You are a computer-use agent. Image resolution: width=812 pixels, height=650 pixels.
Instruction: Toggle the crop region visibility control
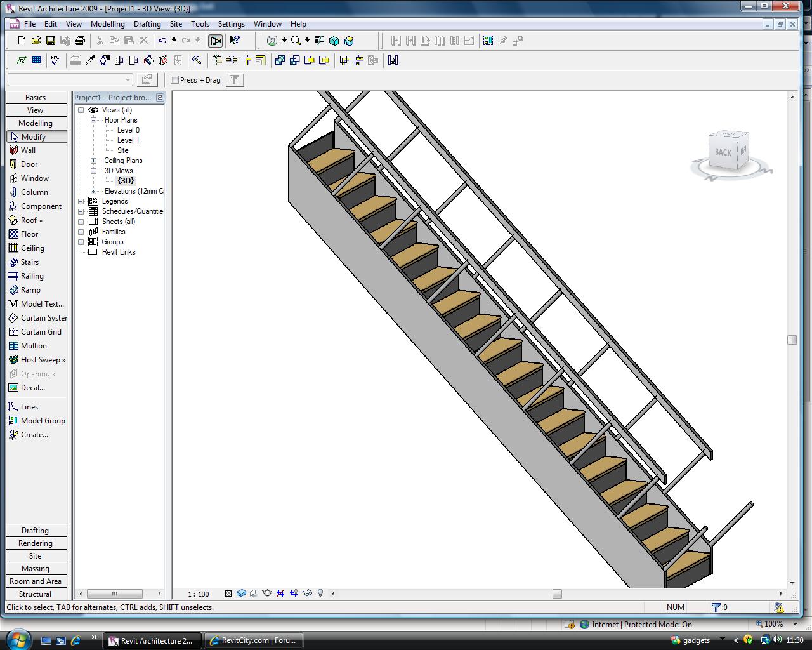pos(293,593)
